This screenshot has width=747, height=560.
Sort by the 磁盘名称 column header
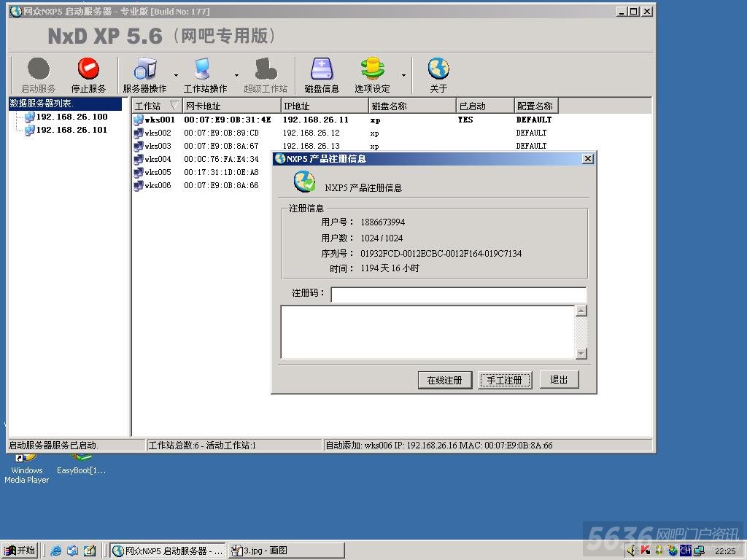pyautogui.click(x=412, y=106)
